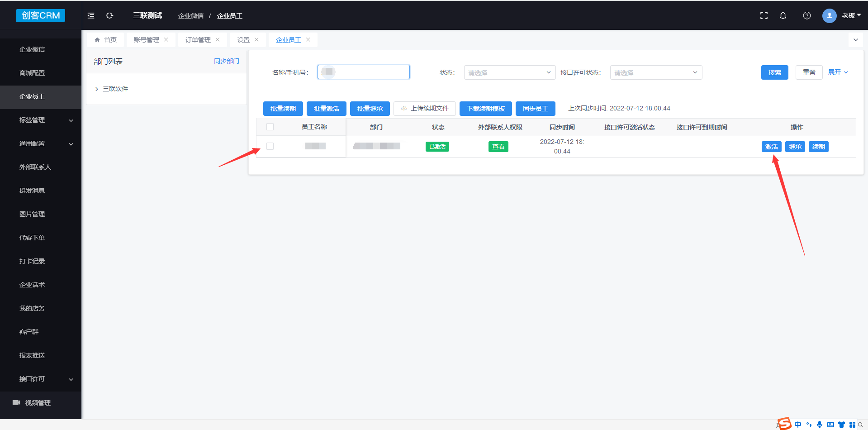Open the Sogou toolbox grid icon
The height and width of the screenshot is (430, 868).
(852, 425)
